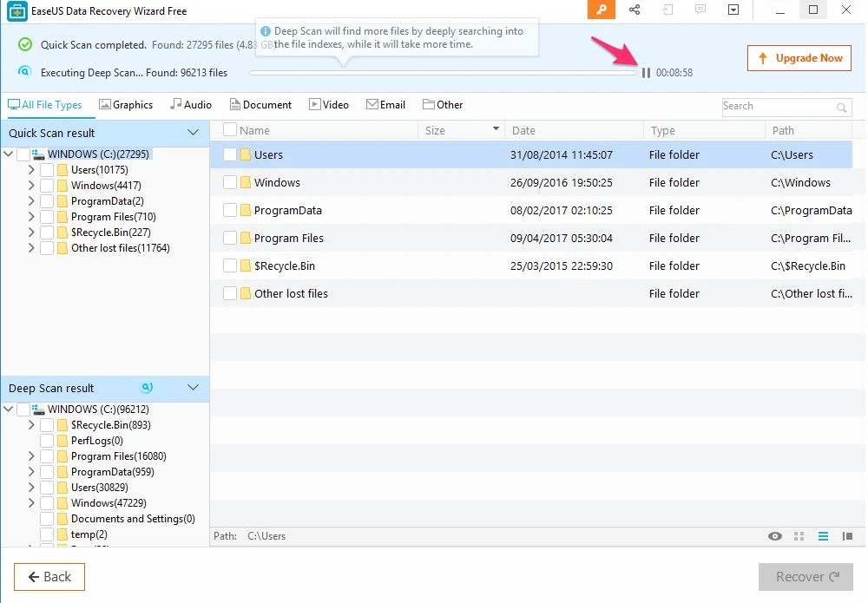Toggle the eye preview icon

click(775, 536)
